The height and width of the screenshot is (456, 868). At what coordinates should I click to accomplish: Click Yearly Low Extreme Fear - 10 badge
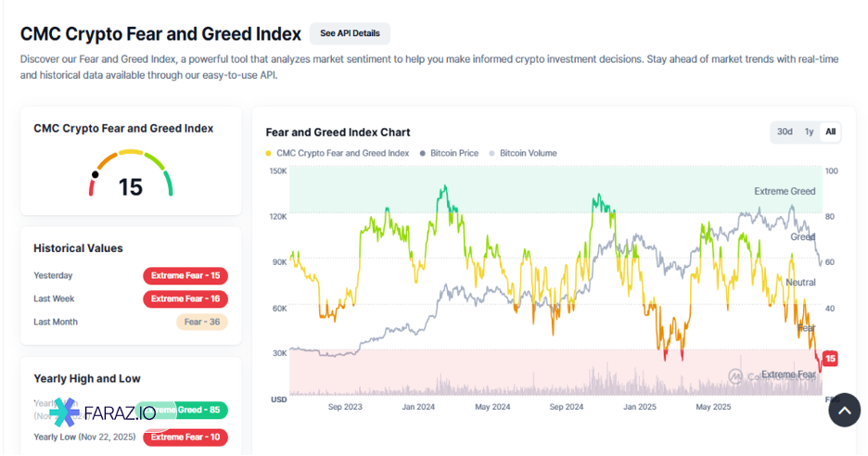(x=185, y=437)
